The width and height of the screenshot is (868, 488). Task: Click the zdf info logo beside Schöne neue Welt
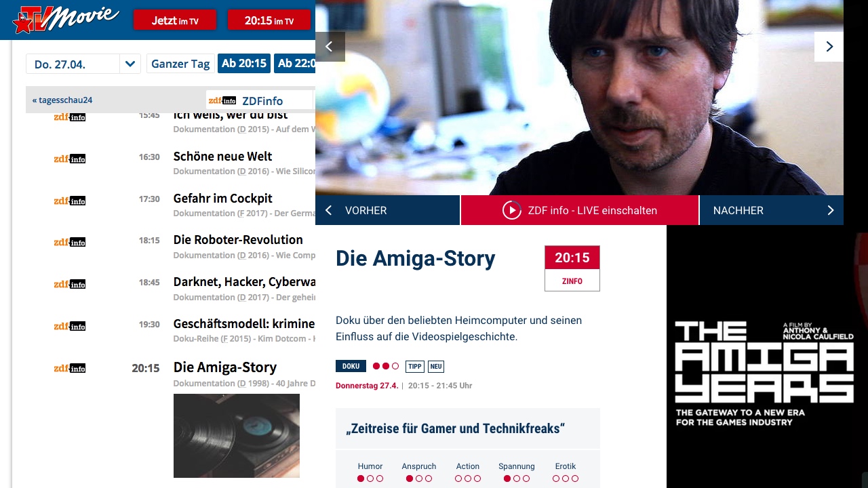(x=70, y=159)
